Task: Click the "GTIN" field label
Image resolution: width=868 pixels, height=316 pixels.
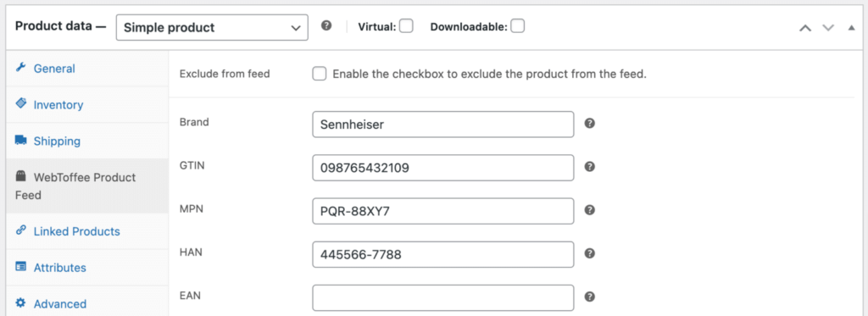Action: tap(192, 165)
